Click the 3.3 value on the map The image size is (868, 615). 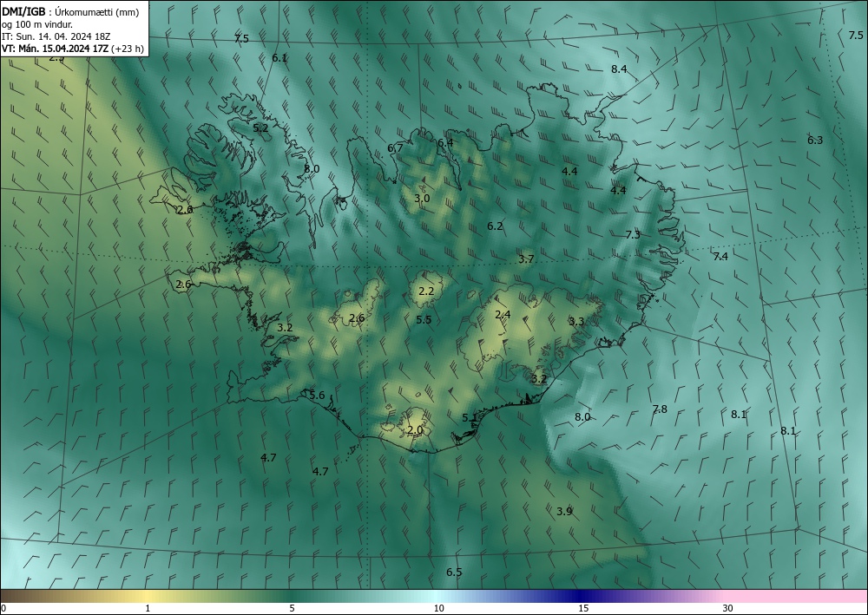click(576, 321)
